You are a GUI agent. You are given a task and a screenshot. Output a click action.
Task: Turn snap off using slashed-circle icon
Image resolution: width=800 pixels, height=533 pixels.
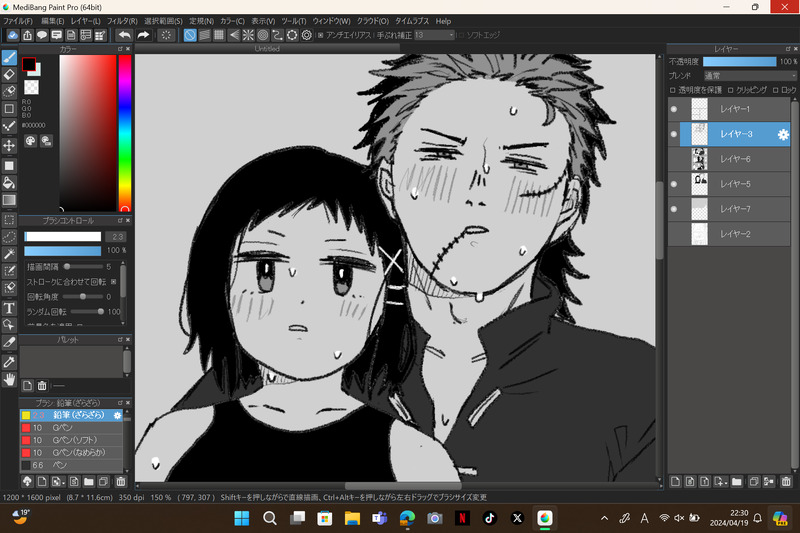190,35
